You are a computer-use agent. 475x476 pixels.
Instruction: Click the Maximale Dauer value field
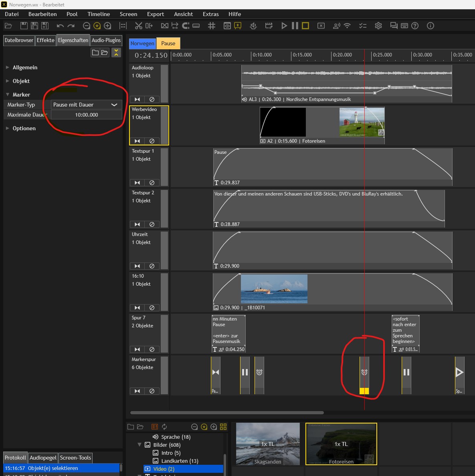coord(86,115)
